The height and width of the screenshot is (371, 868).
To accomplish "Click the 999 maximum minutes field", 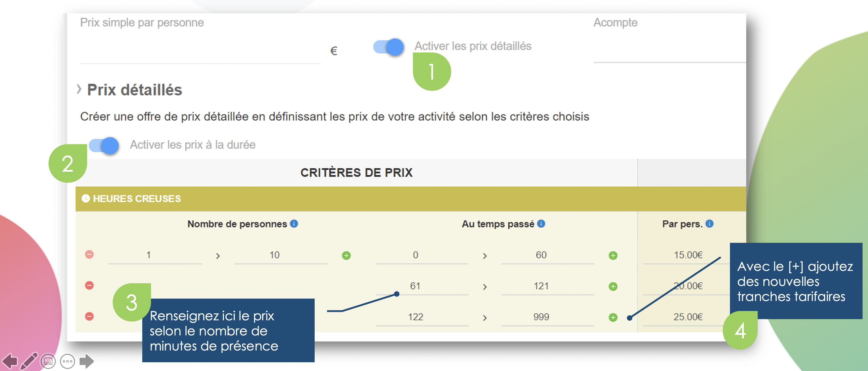I will (x=541, y=317).
